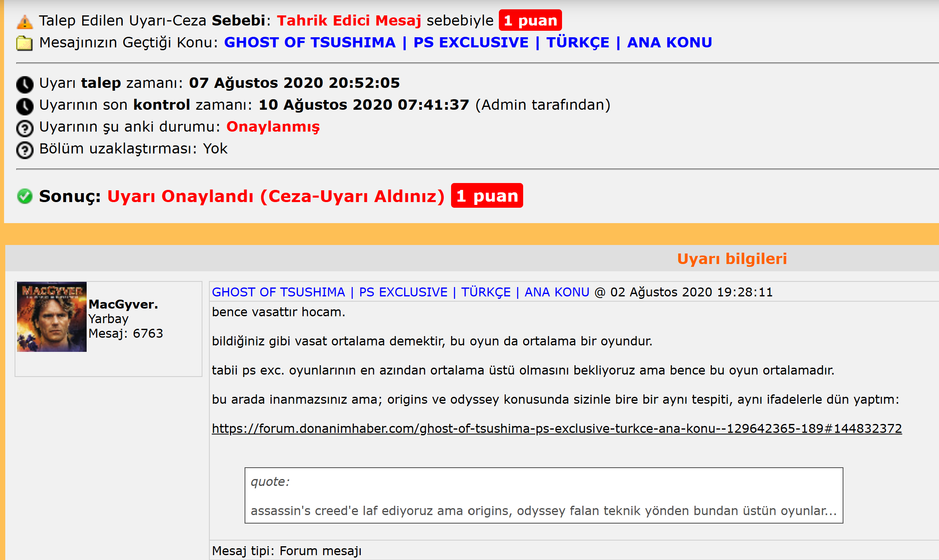Click line bence vasattır hocam.
This screenshot has height=560, width=939.
point(279,312)
